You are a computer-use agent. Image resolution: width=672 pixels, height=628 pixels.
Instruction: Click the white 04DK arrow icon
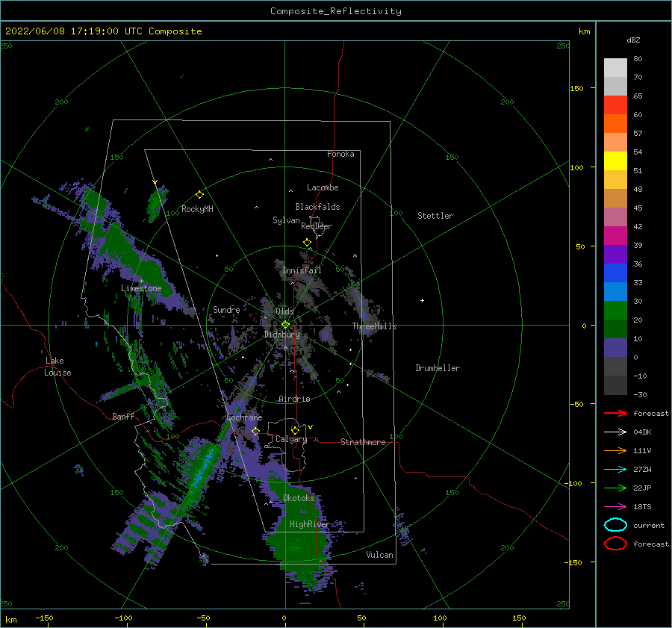click(615, 432)
